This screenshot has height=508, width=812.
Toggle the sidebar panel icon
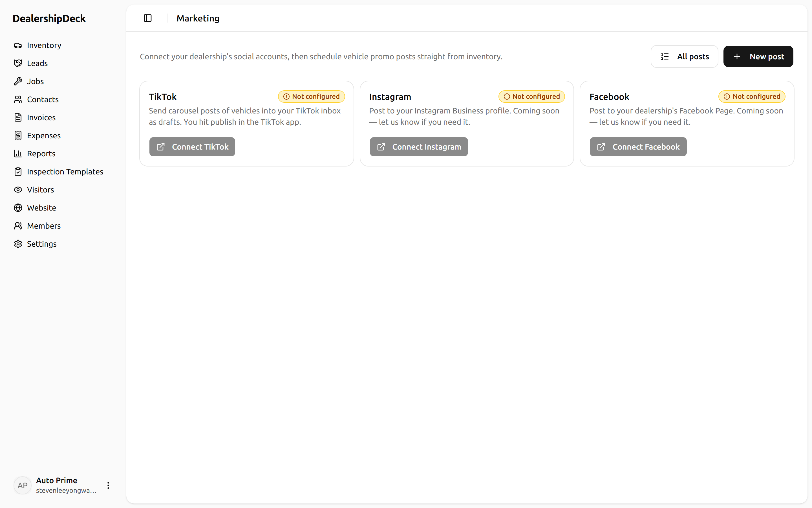click(x=148, y=18)
